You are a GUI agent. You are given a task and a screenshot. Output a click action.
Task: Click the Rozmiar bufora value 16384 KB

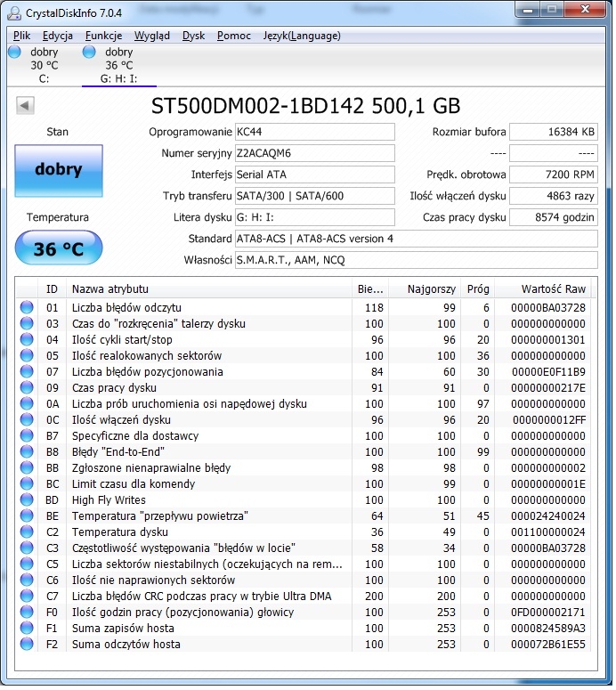554,132
